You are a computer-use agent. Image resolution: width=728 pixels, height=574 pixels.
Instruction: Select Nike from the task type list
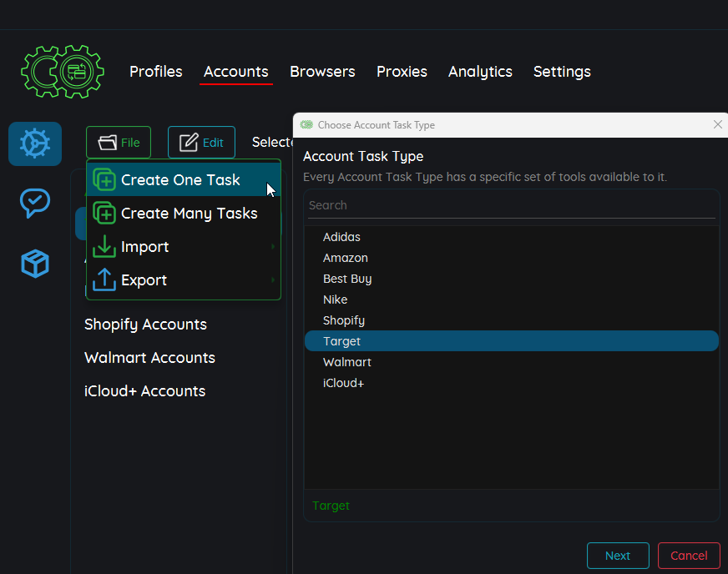(335, 300)
